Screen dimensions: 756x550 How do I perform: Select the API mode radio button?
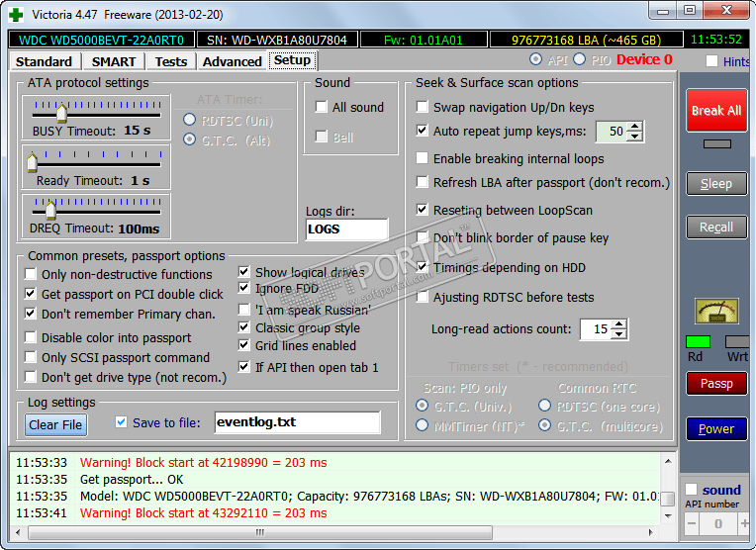tap(535, 59)
